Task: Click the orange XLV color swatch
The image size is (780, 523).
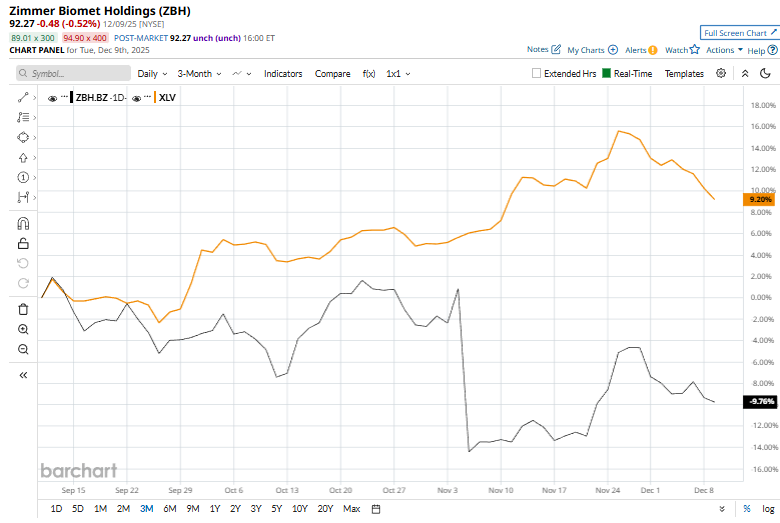Action: [x=155, y=98]
